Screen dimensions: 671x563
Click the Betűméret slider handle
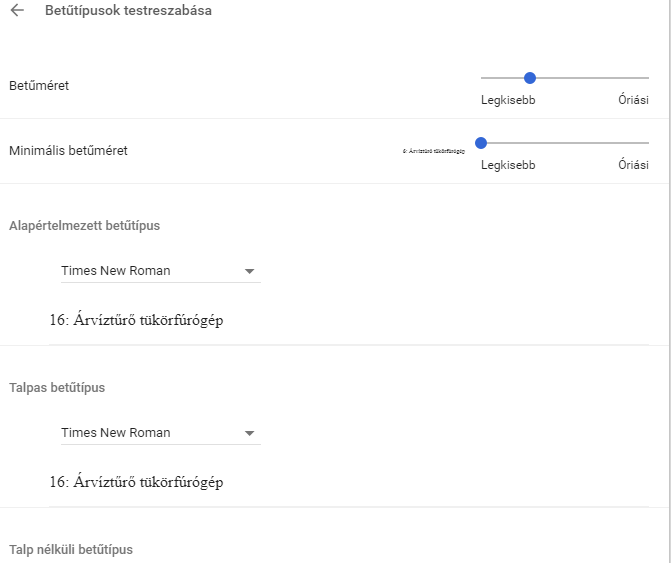click(530, 78)
